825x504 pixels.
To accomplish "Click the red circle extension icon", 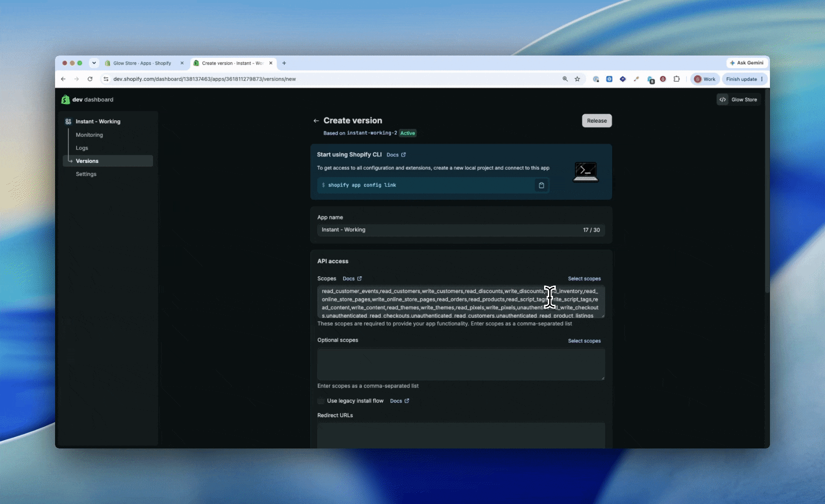I will [663, 79].
